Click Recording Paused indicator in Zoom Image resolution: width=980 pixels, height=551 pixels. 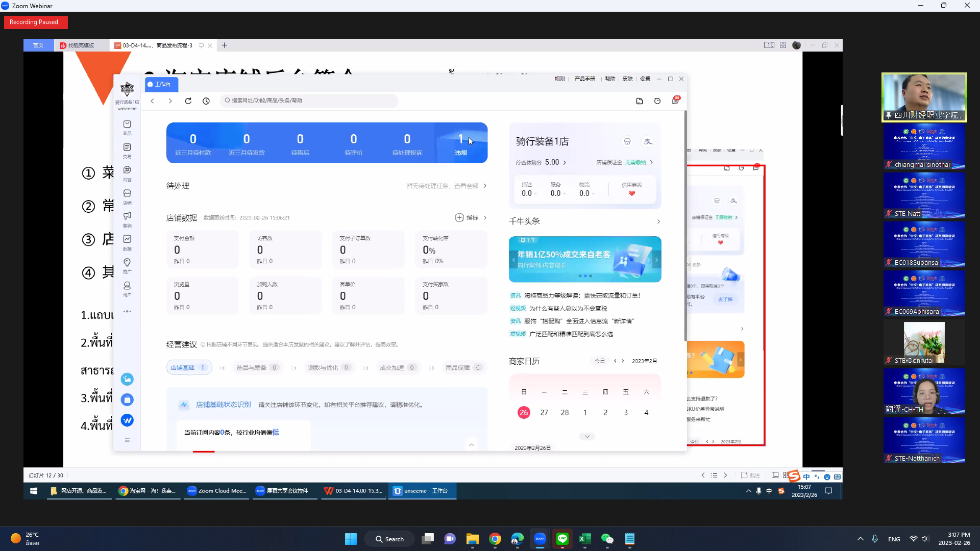(36, 22)
